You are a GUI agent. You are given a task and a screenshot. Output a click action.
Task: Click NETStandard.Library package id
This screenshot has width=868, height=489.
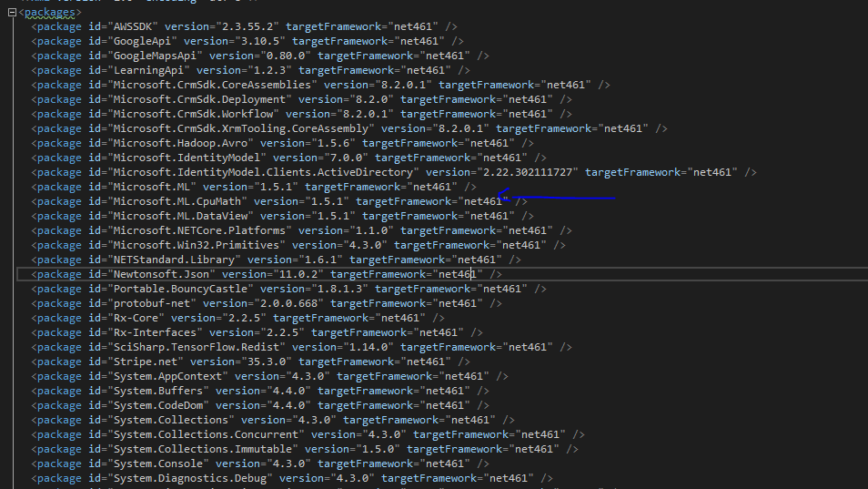(x=174, y=260)
